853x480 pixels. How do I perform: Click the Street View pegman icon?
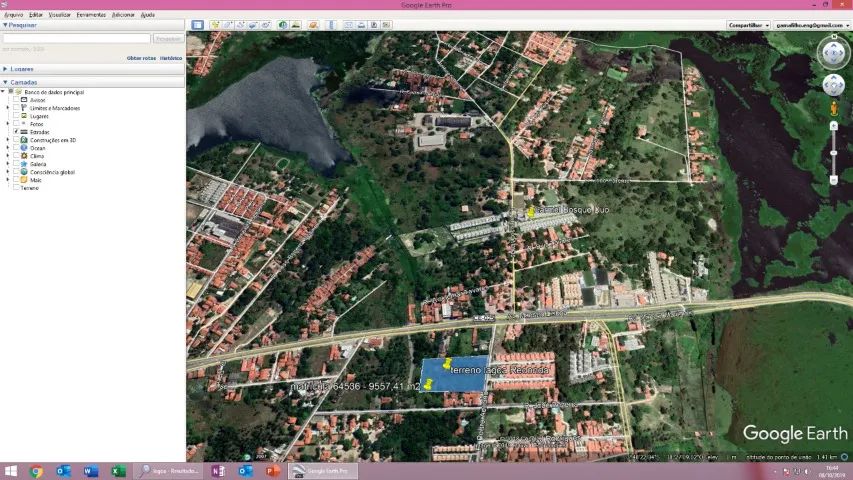[x=833, y=109]
